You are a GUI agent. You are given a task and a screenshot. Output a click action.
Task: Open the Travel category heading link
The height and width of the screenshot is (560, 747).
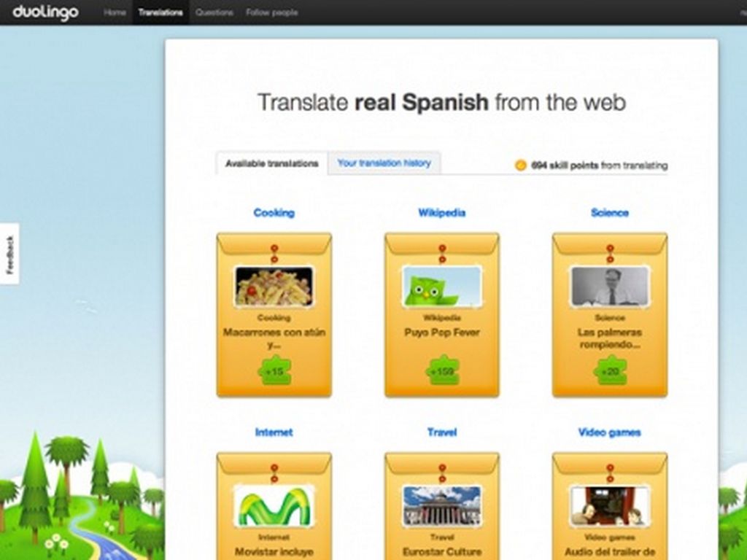(x=442, y=432)
